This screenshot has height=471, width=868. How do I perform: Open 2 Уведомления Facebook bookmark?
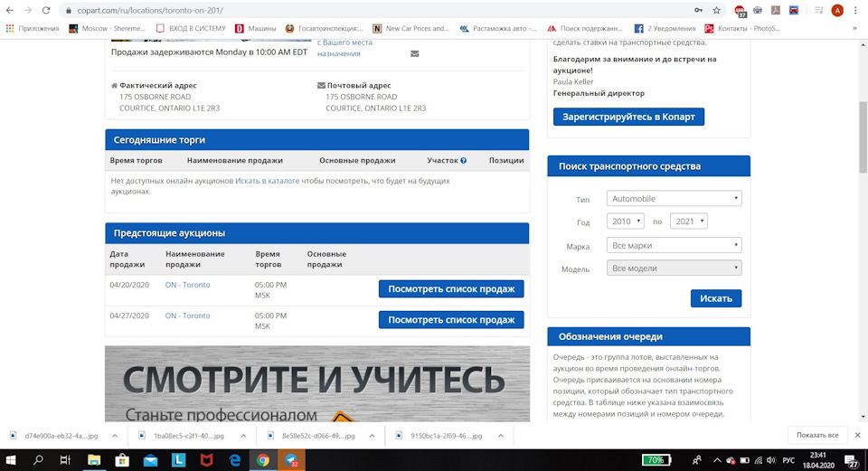[665, 28]
